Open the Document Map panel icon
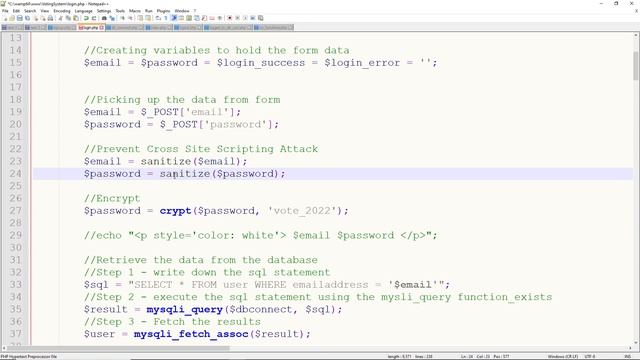 189,18
